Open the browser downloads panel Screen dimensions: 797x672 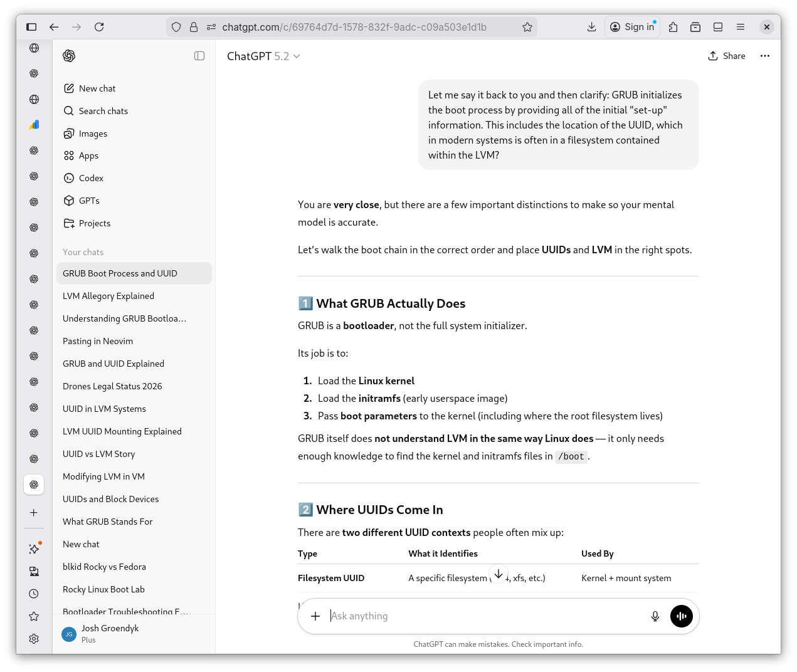point(591,27)
